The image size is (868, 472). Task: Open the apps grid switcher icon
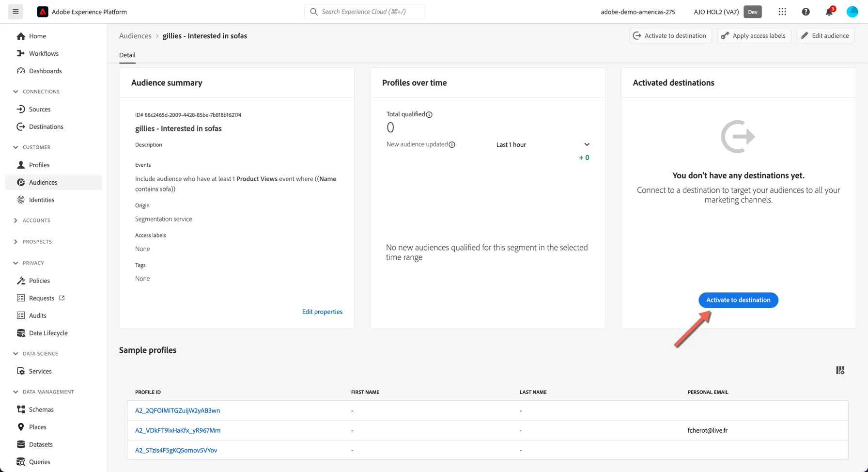(x=782, y=12)
